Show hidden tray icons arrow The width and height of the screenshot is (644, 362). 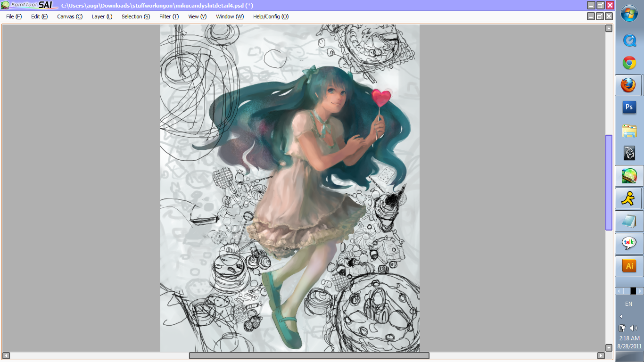pyautogui.click(x=621, y=316)
